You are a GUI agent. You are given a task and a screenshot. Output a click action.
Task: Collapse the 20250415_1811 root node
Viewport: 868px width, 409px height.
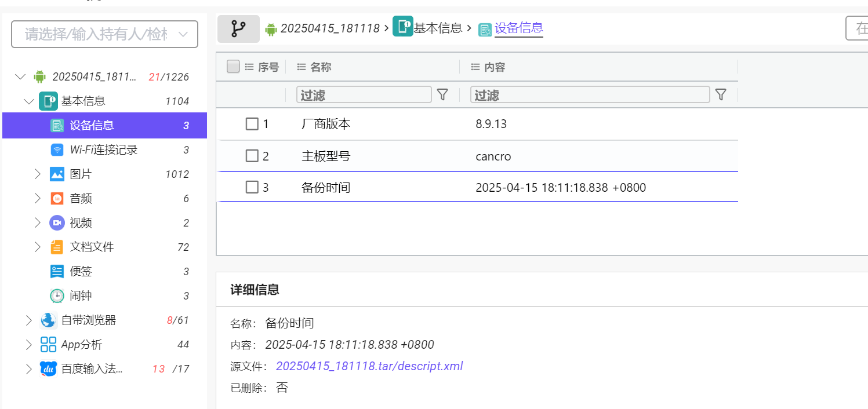[21, 76]
